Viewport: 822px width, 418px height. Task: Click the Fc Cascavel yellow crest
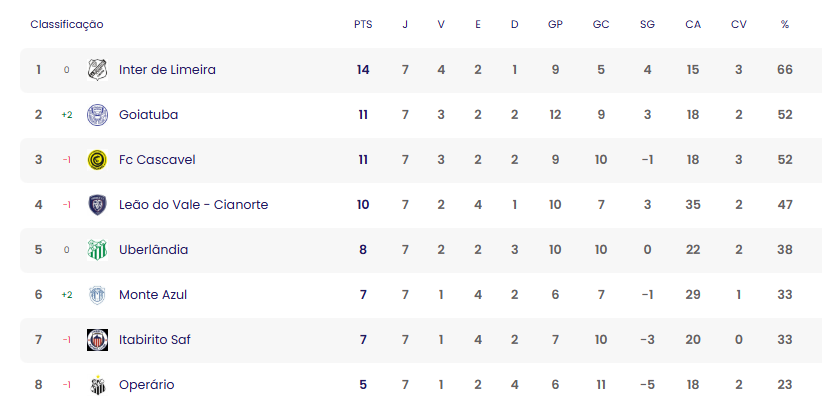[x=98, y=160]
